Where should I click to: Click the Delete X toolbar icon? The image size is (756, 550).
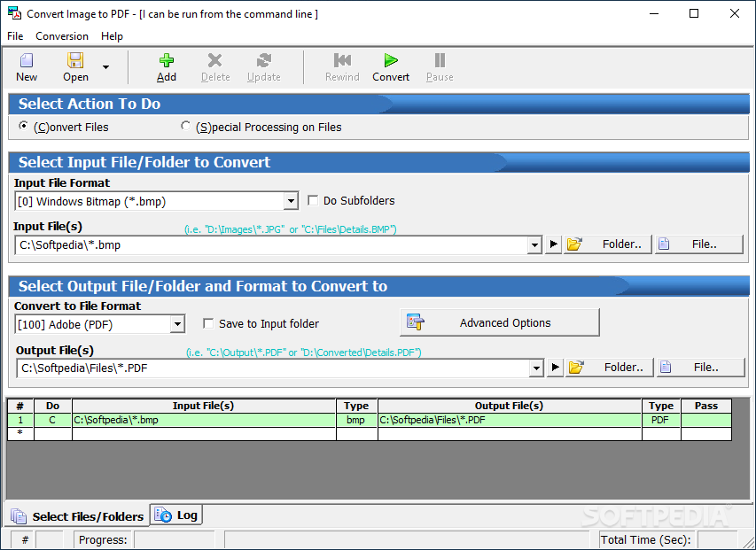pos(215,61)
